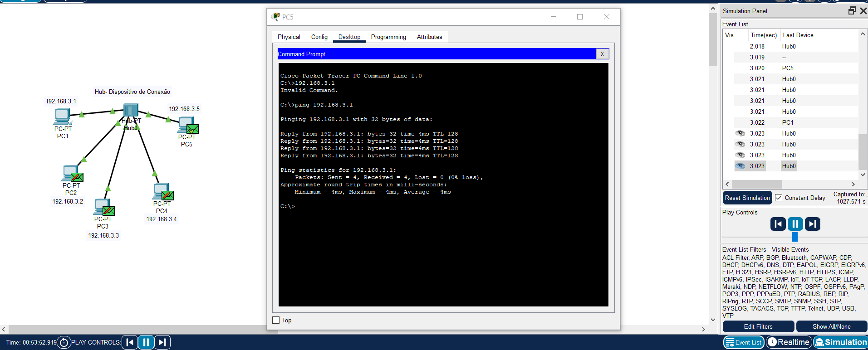Click the event list vertical scrollbar thumb
Image resolution: width=868 pixels, height=350 pixels.
pos(863,152)
